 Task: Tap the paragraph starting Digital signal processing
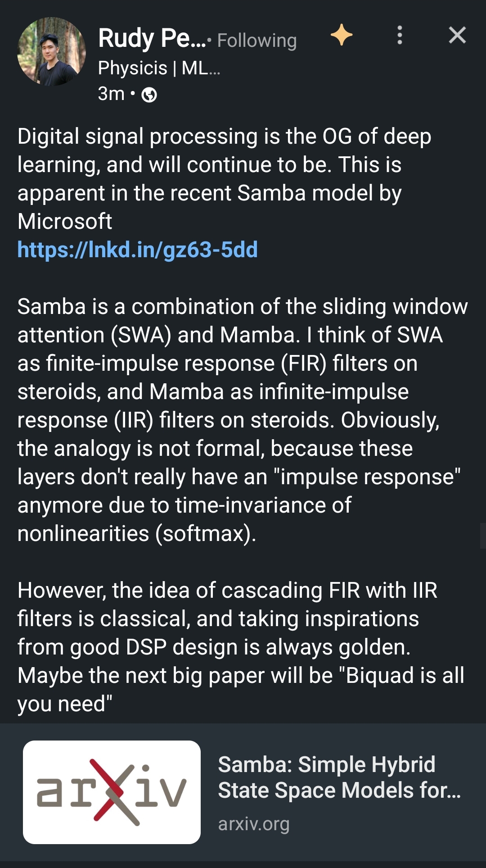(224, 165)
